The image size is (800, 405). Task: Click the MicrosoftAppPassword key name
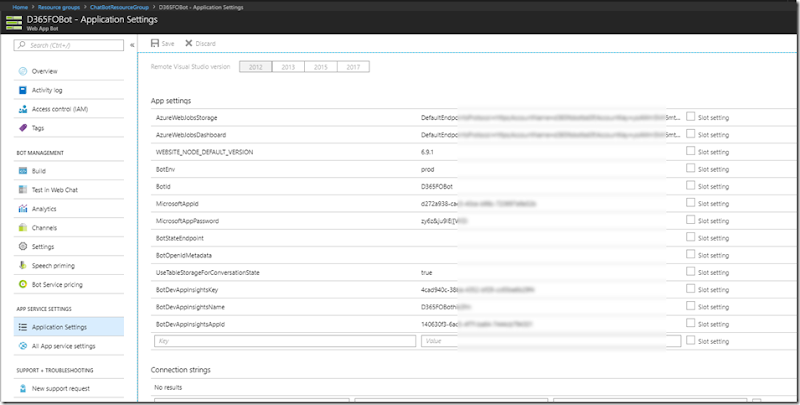(x=187, y=221)
